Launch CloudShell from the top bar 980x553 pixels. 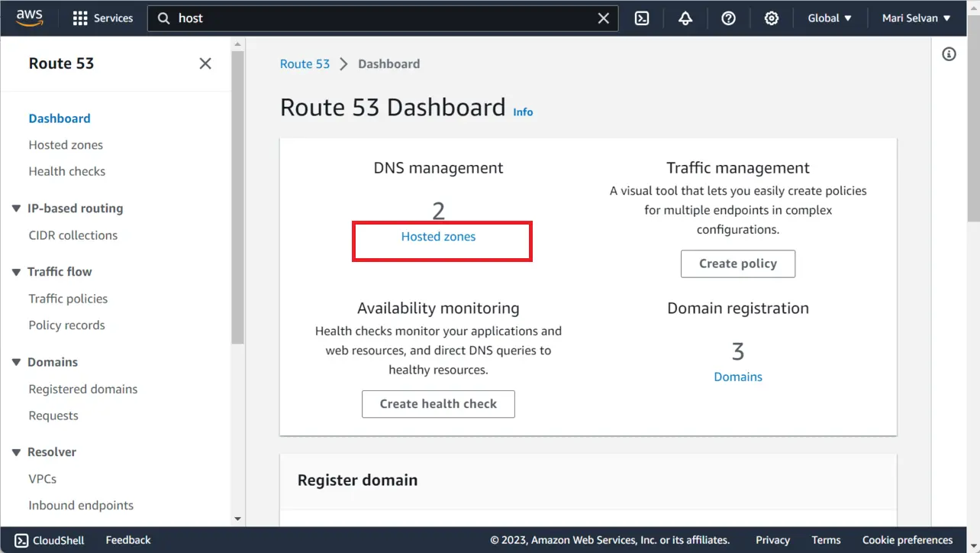(642, 18)
